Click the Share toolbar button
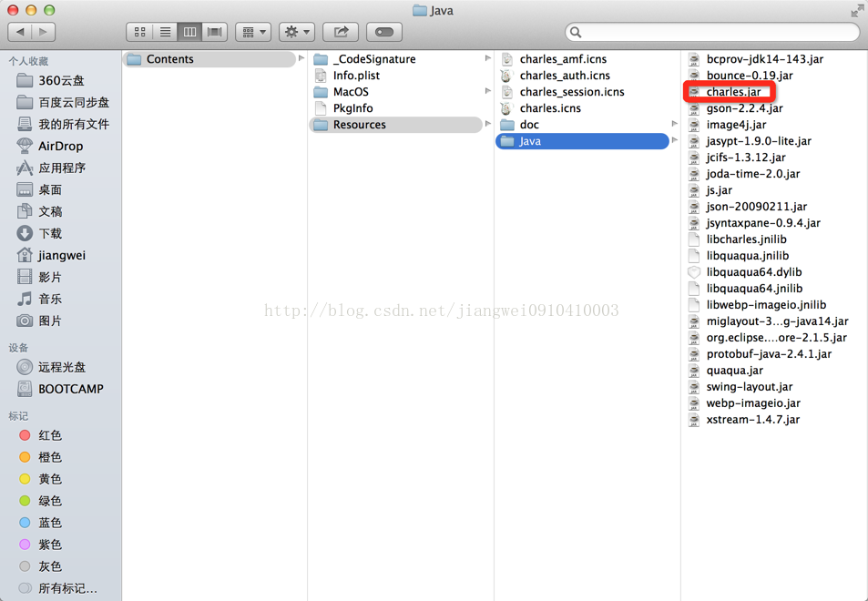 point(341,32)
